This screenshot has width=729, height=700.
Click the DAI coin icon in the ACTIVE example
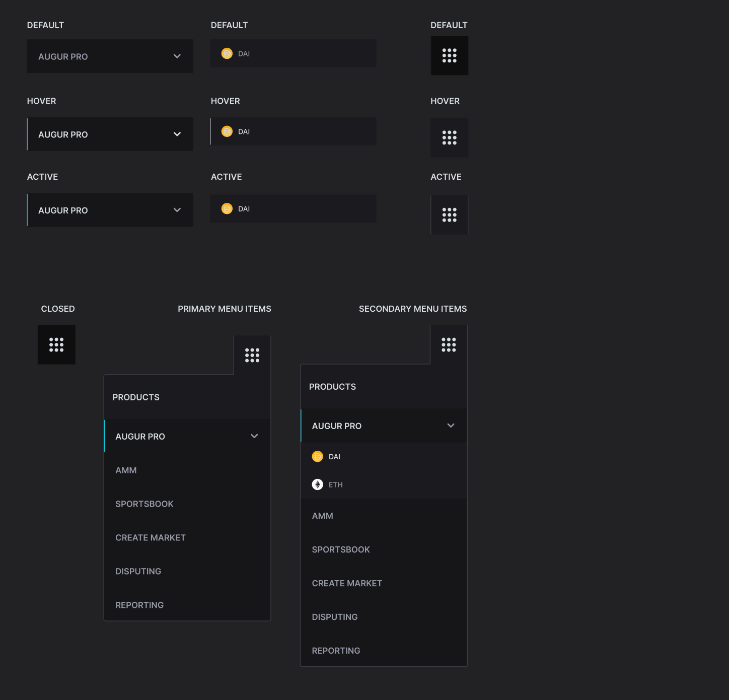[227, 208]
